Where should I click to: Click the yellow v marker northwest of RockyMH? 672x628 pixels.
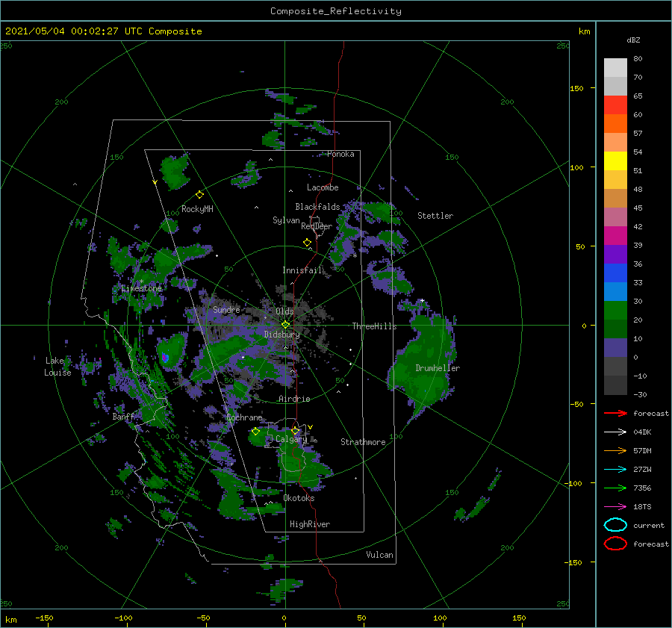[155, 183]
